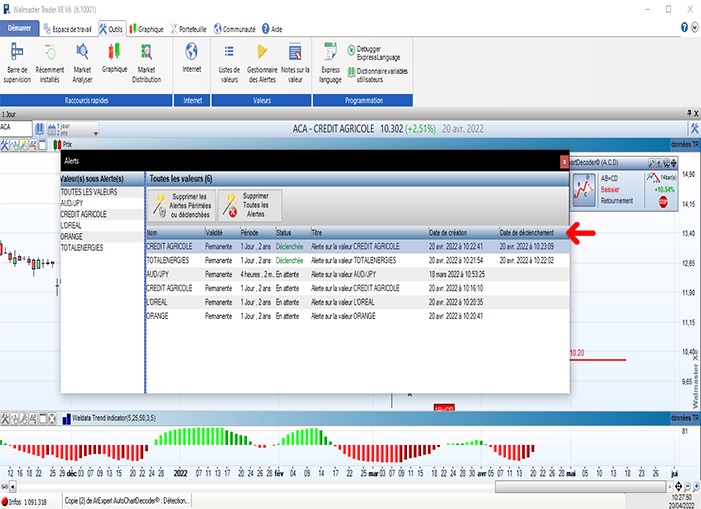
Task: Click tools icon in trend indicator toolbar
Action: (5, 419)
